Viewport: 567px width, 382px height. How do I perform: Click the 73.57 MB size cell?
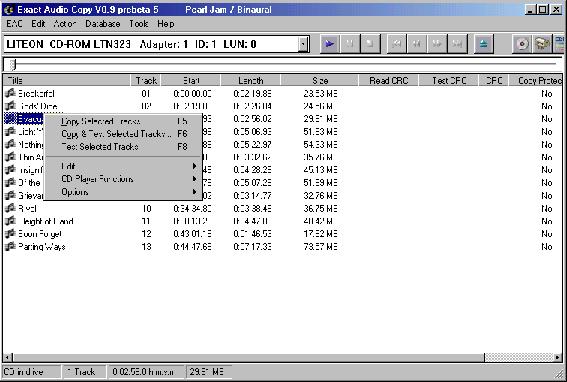point(320,247)
